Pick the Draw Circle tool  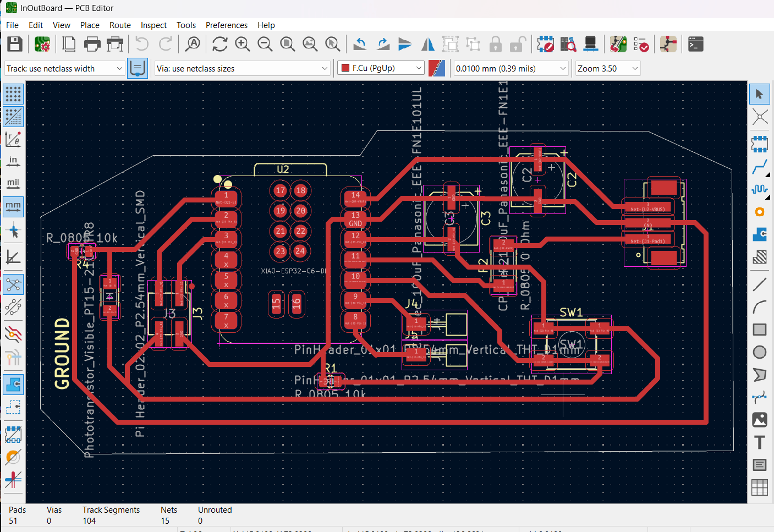pos(760,352)
